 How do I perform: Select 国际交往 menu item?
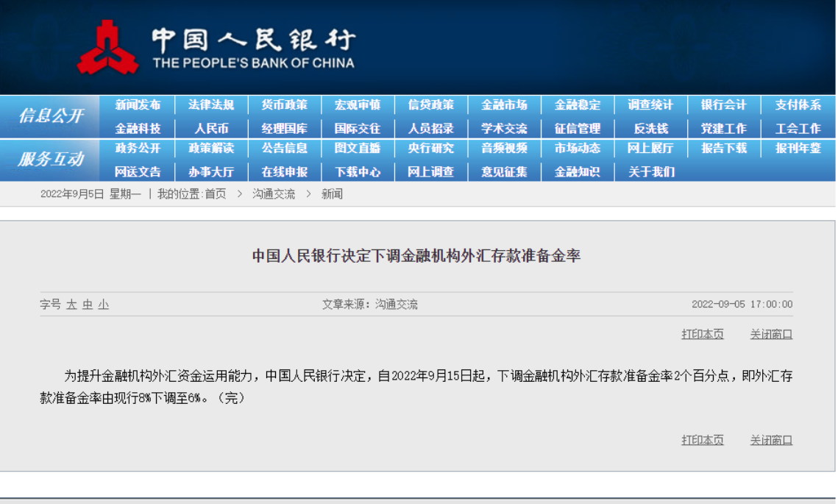pos(358,128)
